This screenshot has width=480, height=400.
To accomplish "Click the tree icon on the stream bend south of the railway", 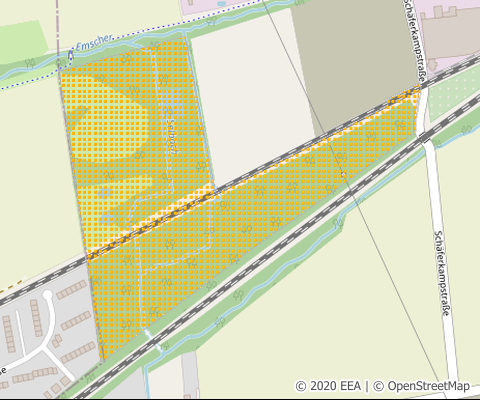I will [339, 223].
